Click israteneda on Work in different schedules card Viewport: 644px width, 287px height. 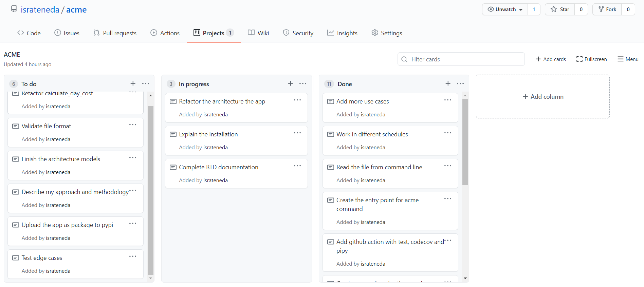point(373,147)
